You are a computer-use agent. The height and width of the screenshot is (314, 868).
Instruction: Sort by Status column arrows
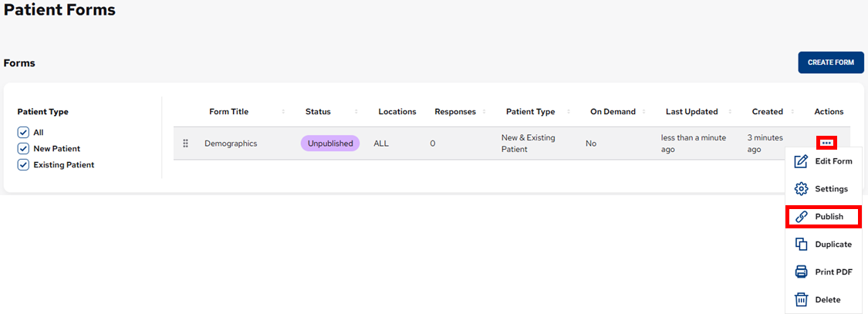point(356,112)
